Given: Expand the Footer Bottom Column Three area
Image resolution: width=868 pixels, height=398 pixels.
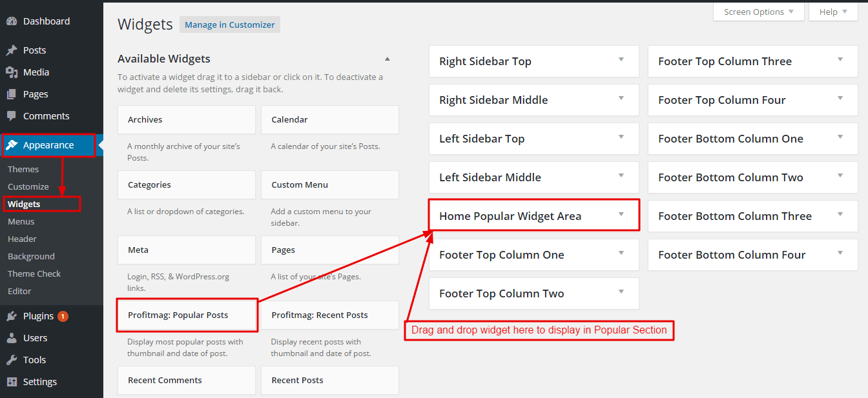Looking at the screenshot, I should [x=840, y=214].
